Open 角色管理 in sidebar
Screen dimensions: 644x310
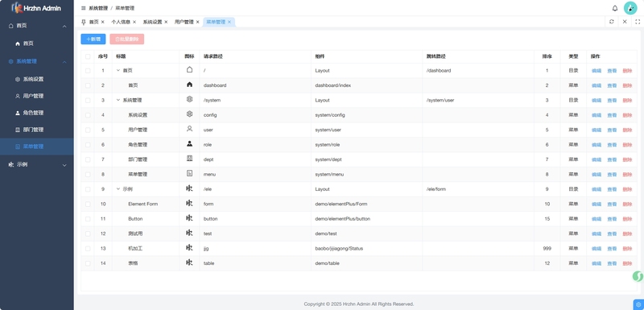tap(37, 113)
